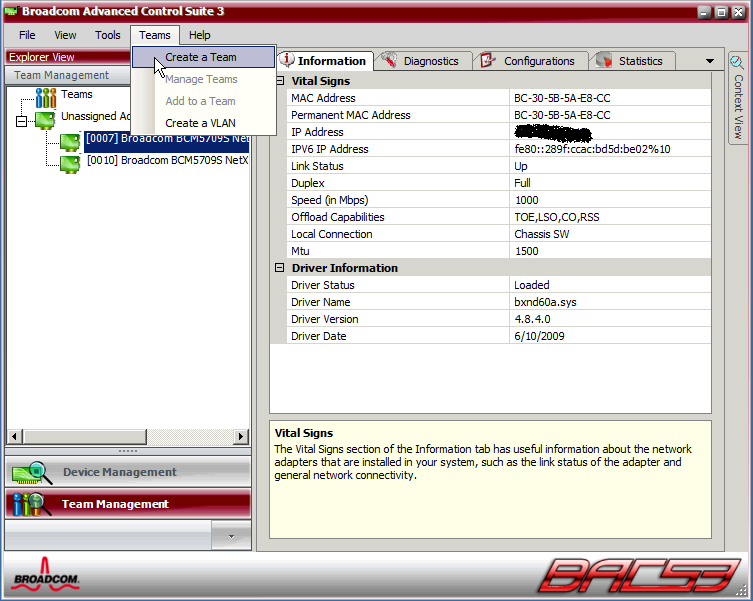Click the Local Connection value Chassis SW
753x601 pixels.
tap(541, 234)
